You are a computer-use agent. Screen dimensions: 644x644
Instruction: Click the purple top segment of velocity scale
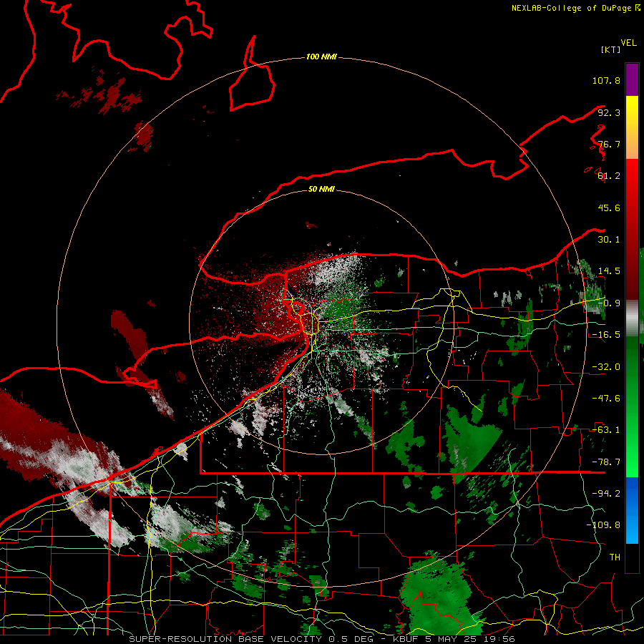coord(632,79)
